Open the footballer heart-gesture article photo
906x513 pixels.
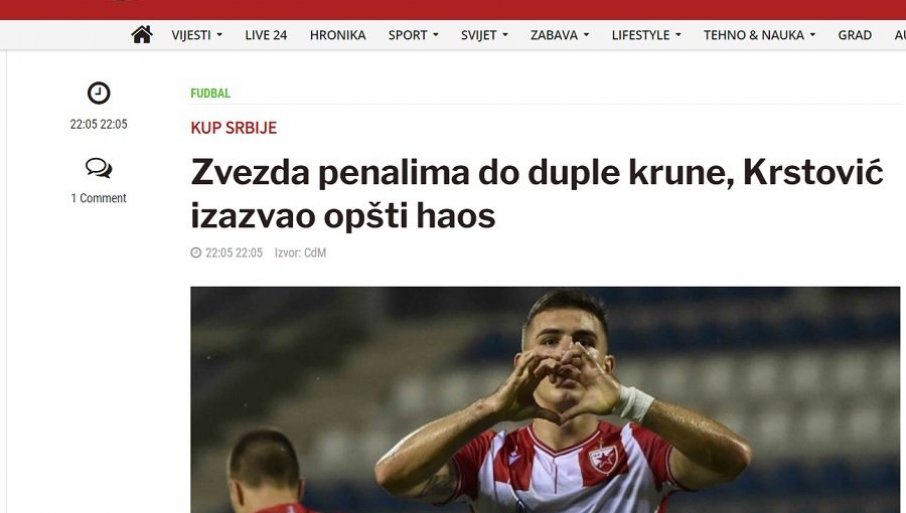(x=545, y=400)
